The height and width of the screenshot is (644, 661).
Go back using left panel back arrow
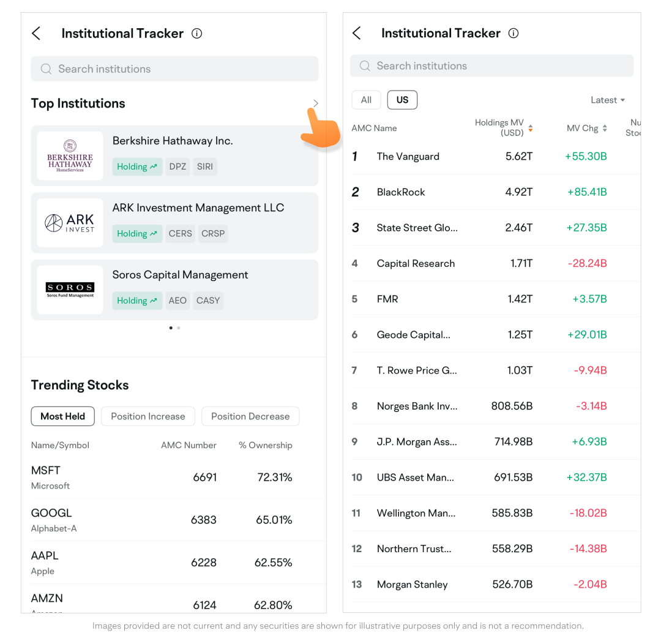click(x=36, y=33)
